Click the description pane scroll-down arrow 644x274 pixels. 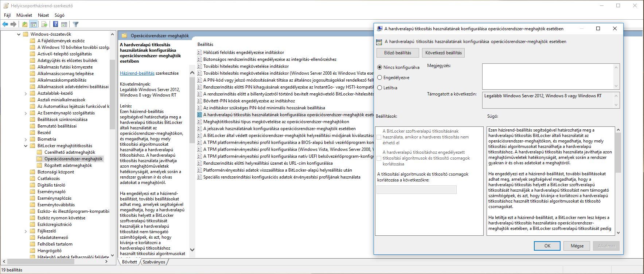(x=192, y=250)
